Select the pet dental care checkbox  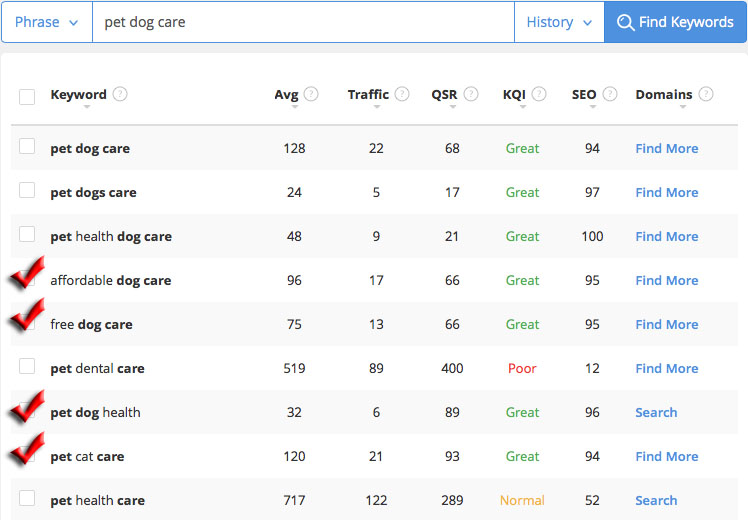click(27, 366)
